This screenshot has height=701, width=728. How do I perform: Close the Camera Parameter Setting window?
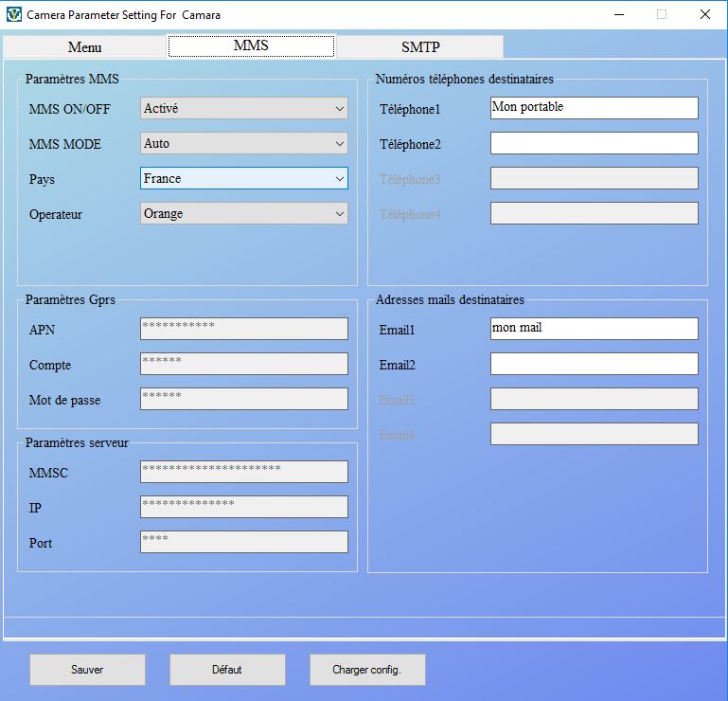pyautogui.click(x=704, y=14)
